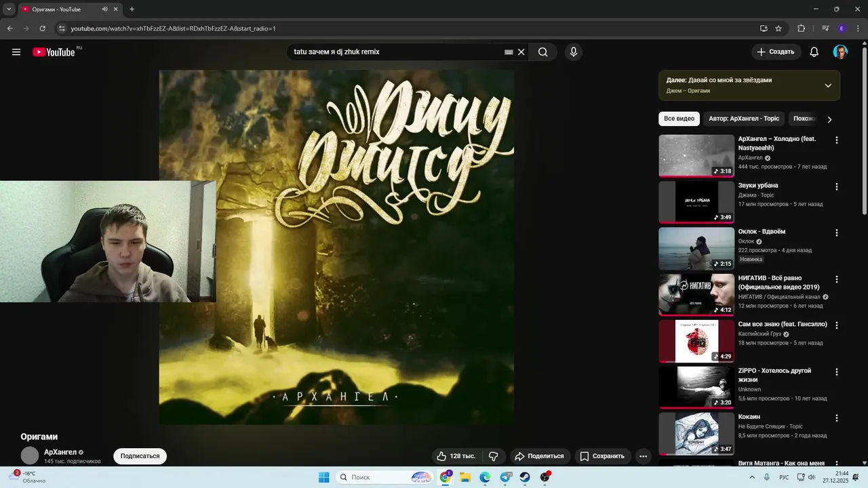Open YouTube notifications bell
Screen dimensions: 868x488
pos(814,52)
